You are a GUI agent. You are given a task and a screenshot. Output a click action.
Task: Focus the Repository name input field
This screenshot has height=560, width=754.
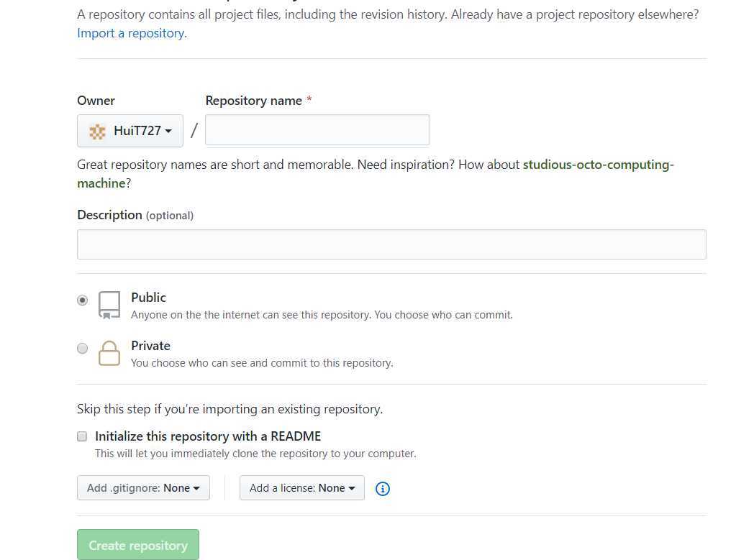[x=317, y=129]
